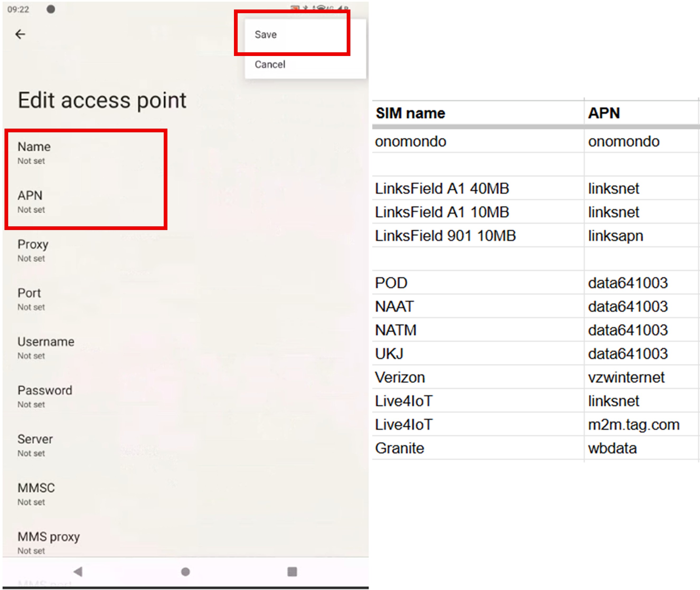Tap the status bar notification dot
This screenshot has width=700, height=590.
[x=51, y=9]
